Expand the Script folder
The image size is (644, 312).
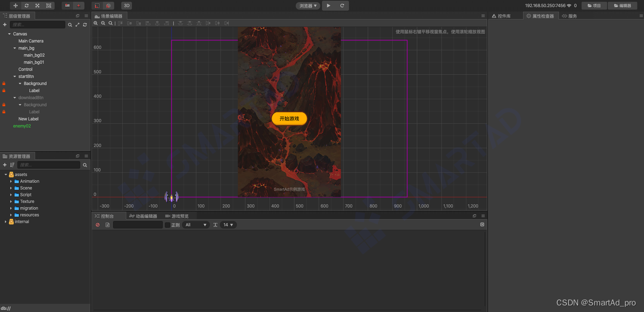(11, 195)
